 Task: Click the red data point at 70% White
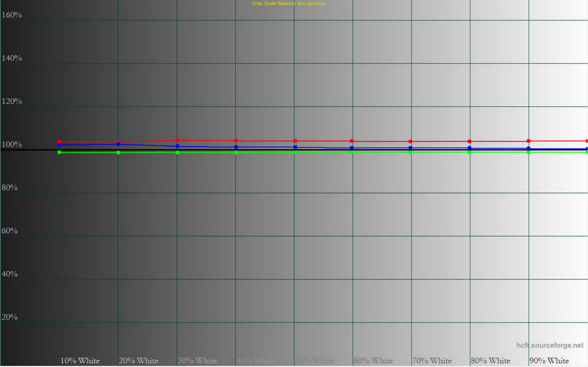point(410,141)
